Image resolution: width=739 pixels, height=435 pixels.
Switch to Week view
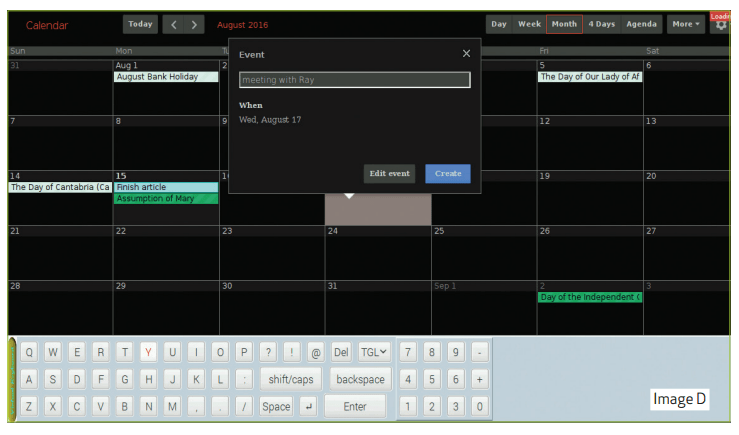(x=529, y=24)
